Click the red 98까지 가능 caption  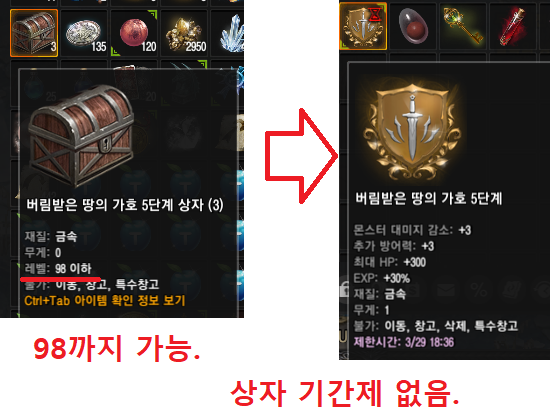click(x=117, y=349)
